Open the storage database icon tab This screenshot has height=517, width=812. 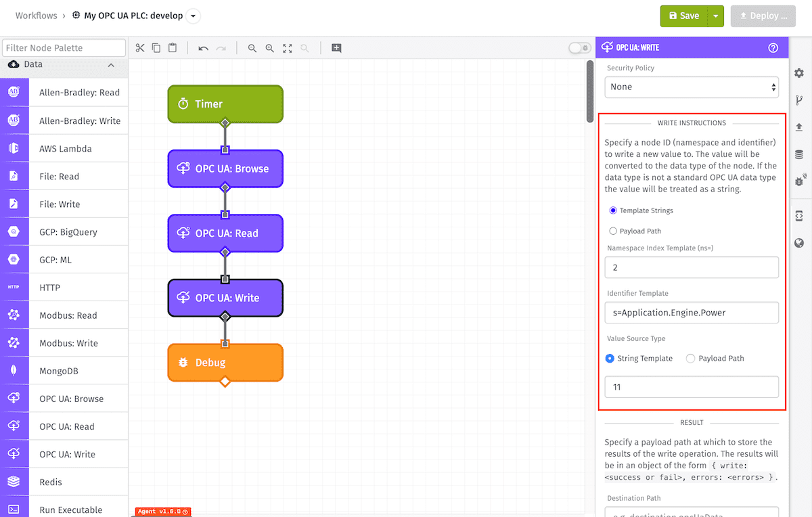click(799, 154)
